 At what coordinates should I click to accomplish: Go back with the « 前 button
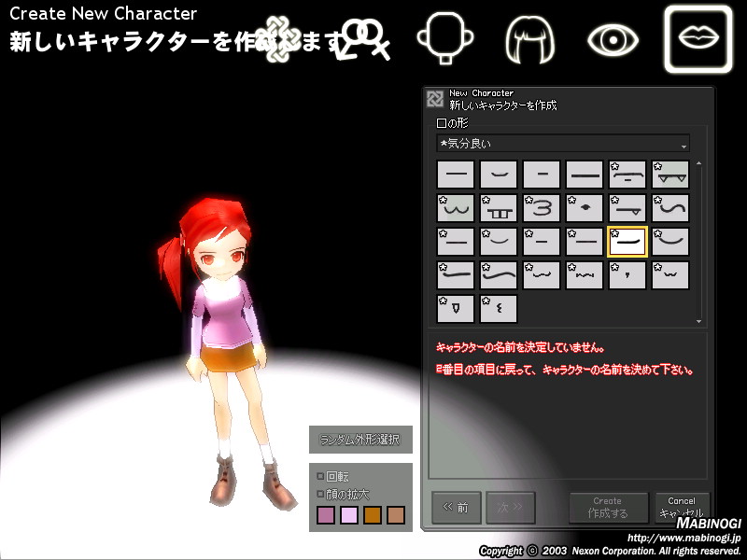(x=456, y=508)
